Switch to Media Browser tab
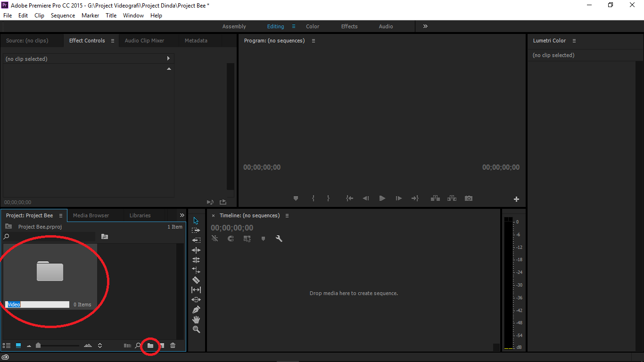The width and height of the screenshot is (644, 362). 91,215
